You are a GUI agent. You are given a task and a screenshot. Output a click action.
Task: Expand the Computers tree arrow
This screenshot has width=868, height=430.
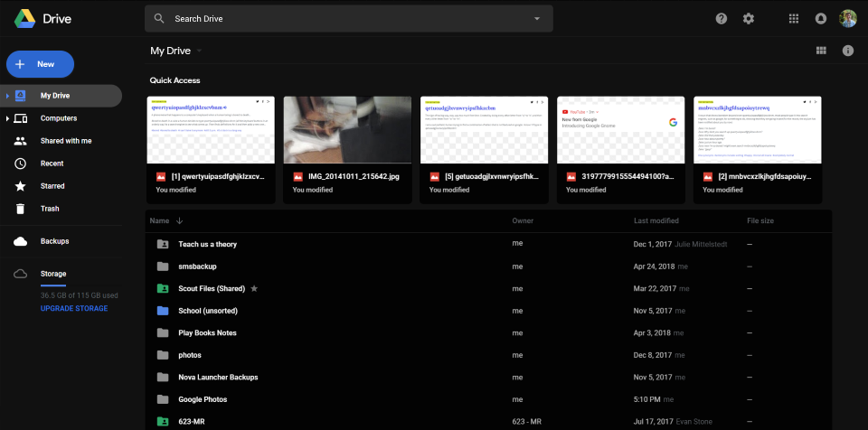tap(8, 118)
